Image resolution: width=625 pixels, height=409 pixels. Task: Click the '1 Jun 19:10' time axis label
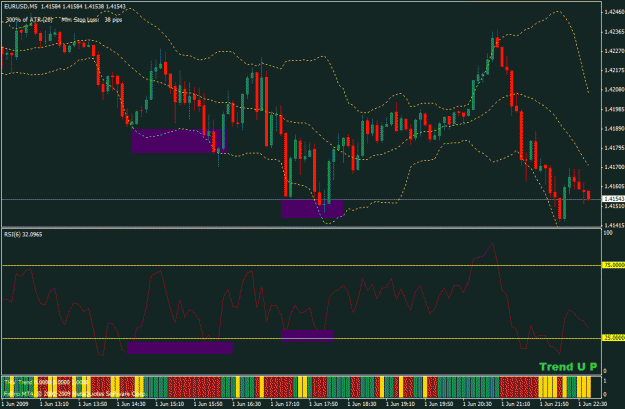[401, 404]
